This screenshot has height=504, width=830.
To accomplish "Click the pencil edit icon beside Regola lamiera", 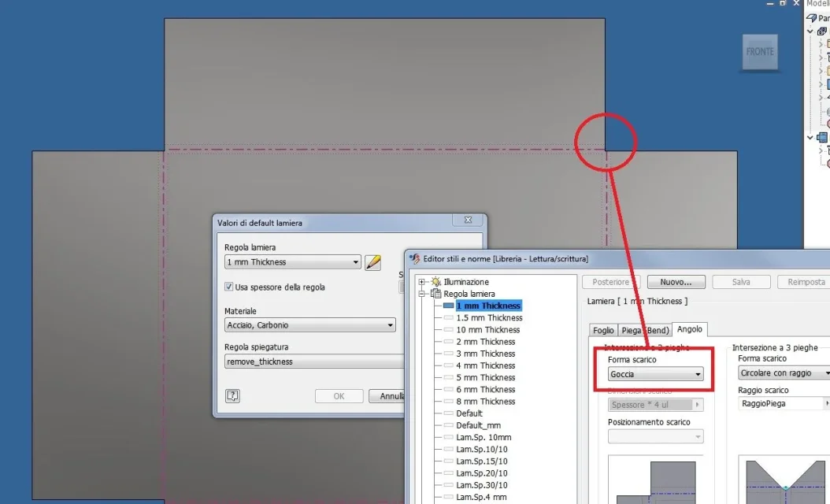I will pos(372,262).
